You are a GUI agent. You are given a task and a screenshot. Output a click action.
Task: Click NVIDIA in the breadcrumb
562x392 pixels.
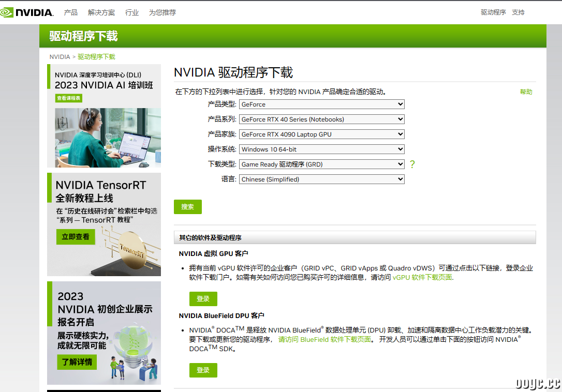click(60, 57)
